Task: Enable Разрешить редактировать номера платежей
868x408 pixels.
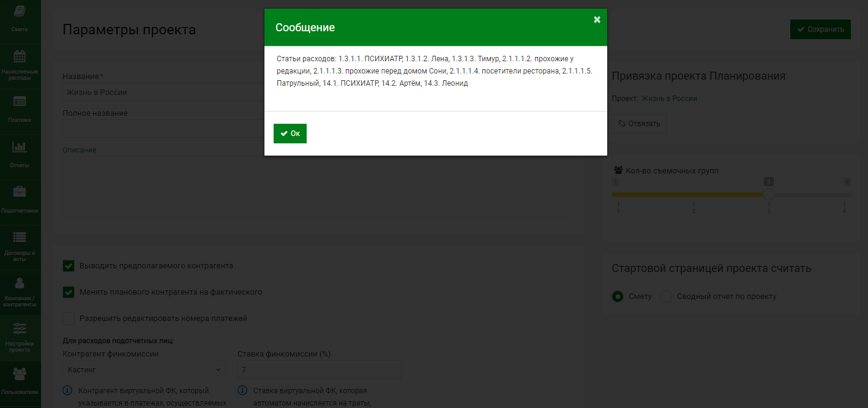Action: pyautogui.click(x=69, y=319)
